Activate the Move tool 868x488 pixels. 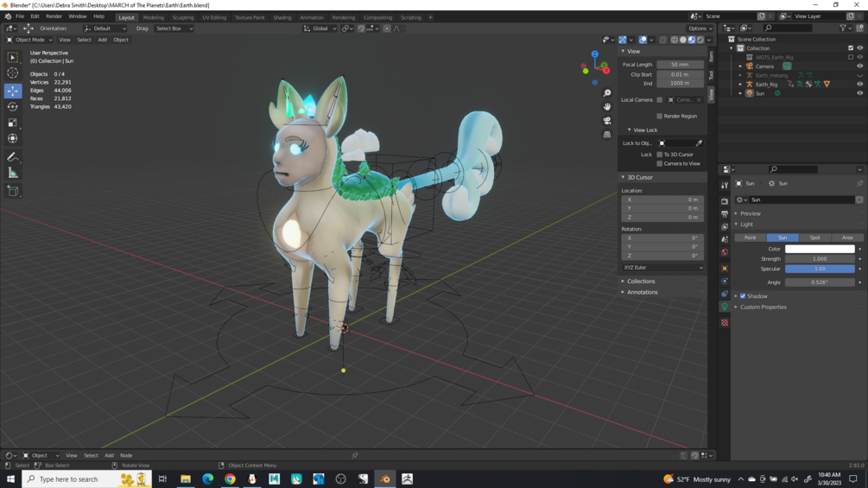coord(13,90)
